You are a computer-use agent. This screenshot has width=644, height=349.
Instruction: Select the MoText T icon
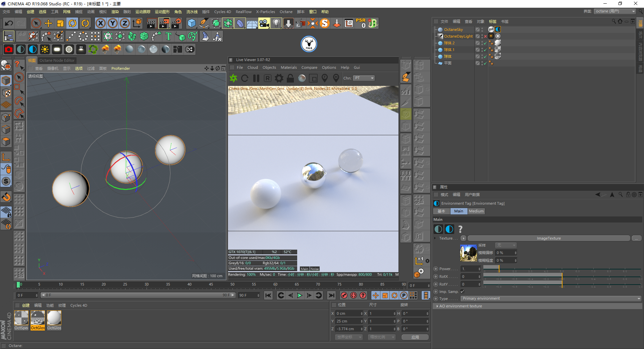point(168,36)
